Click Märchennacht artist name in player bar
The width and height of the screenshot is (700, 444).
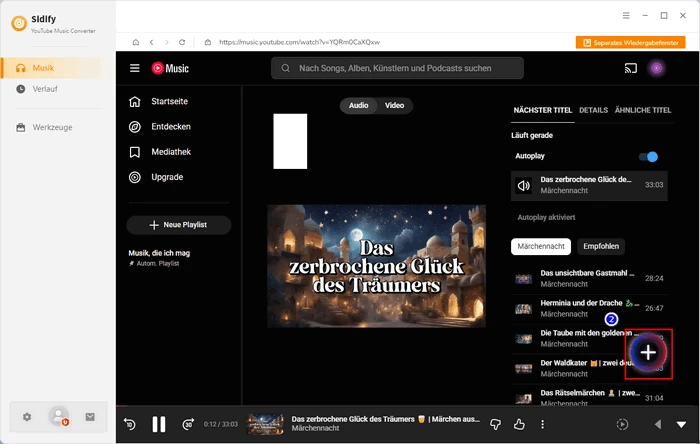[315, 428]
